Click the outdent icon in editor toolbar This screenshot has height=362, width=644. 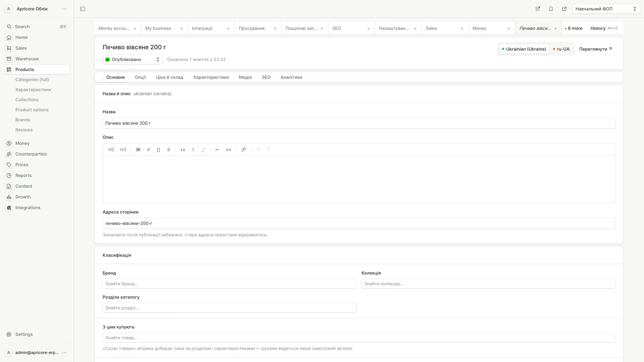coord(217,150)
